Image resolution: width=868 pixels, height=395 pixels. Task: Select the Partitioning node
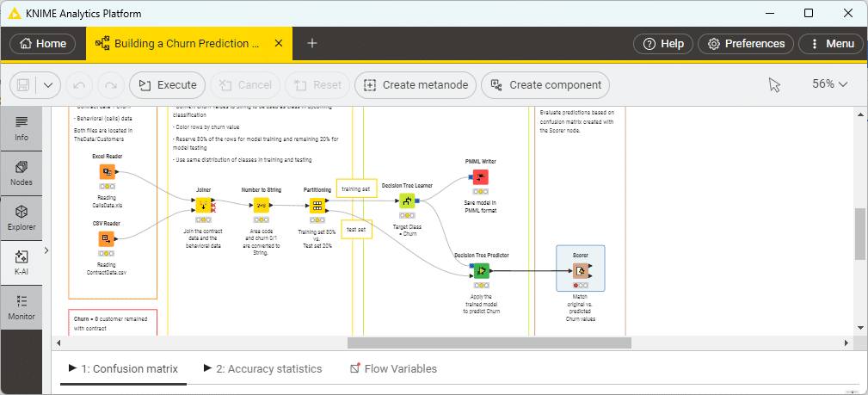(317, 206)
